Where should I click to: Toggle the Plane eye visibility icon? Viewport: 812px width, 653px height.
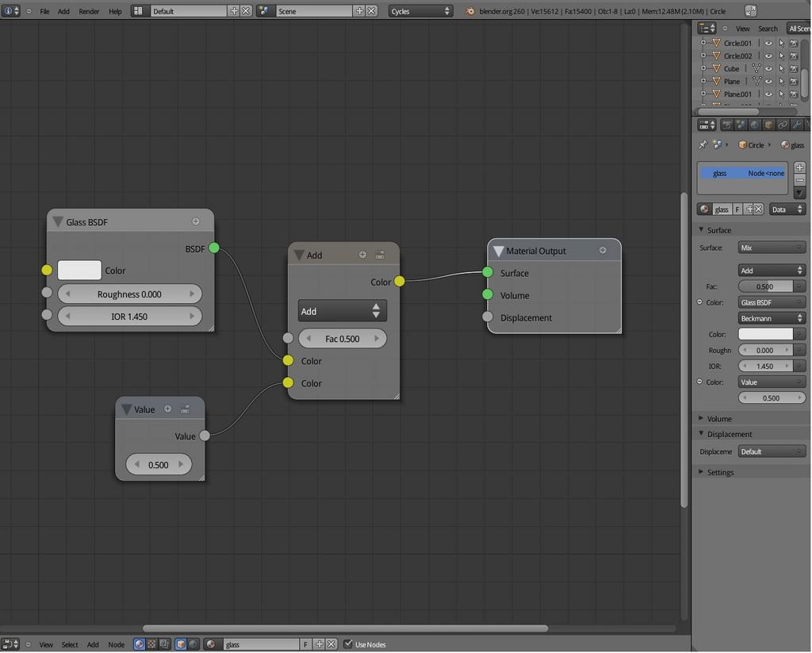(768, 82)
